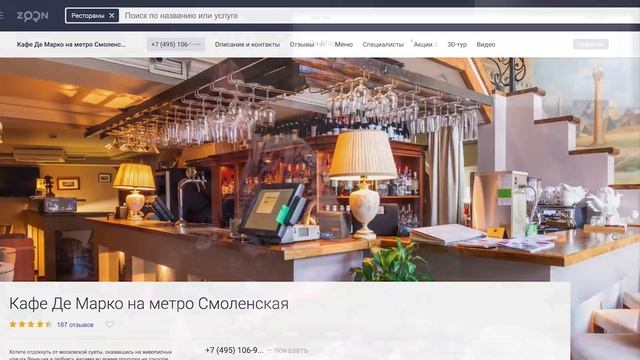The height and width of the screenshot is (360, 640).
Task: Open the Акции tab
Action: (423, 44)
